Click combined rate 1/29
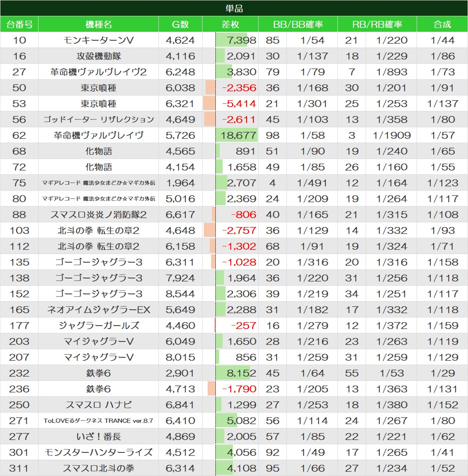468x476 pixels. tap(442, 373)
